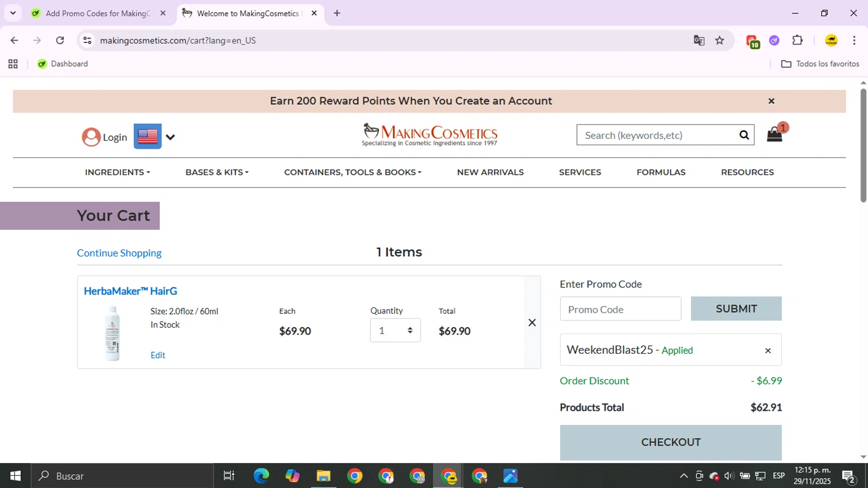Image resolution: width=868 pixels, height=488 pixels.
Task: Click Edit link for the cart item
Action: [x=158, y=355]
